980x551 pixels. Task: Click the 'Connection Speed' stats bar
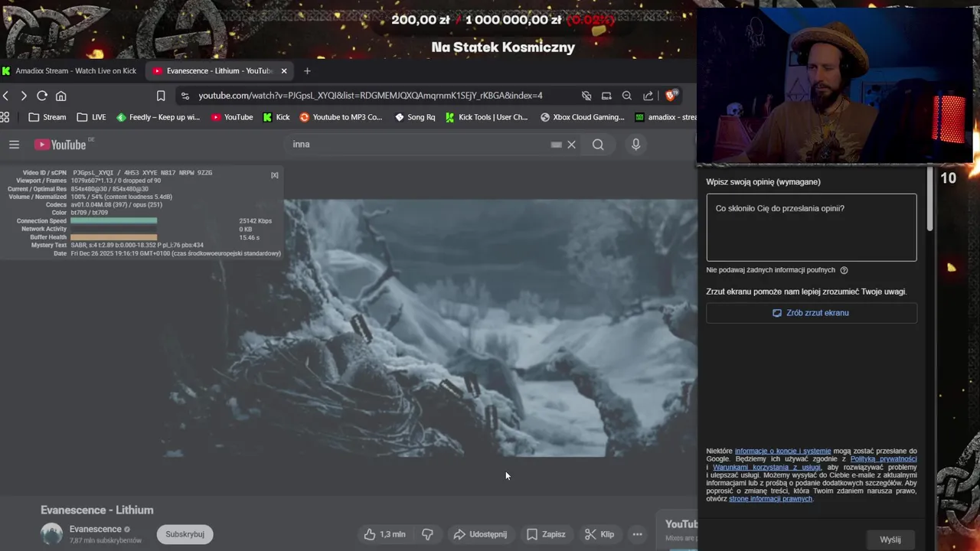click(114, 221)
